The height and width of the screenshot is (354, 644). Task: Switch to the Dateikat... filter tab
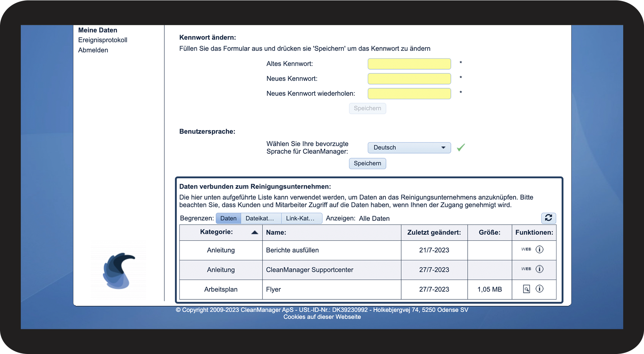point(260,218)
